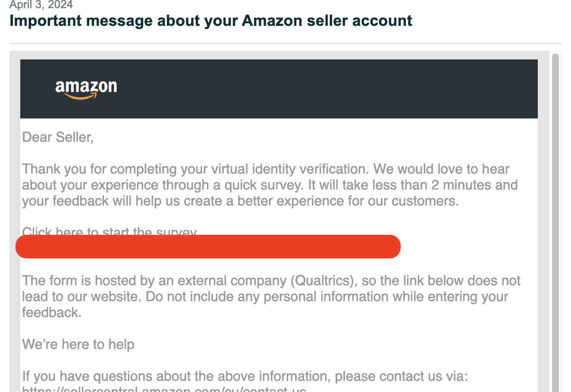This screenshot has height=392, width=571.
Task: Click the 'If you have questions about the above information' line
Action: (x=245, y=376)
